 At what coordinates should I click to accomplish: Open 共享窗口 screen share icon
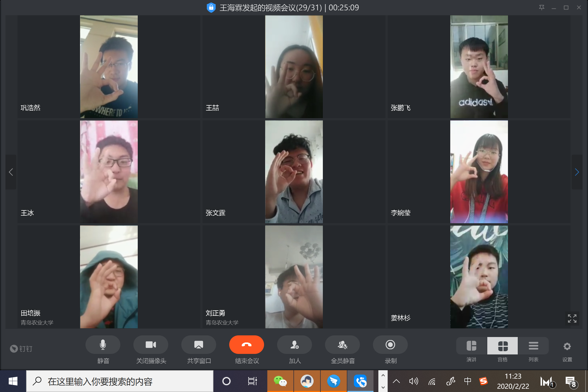(199, 345)
